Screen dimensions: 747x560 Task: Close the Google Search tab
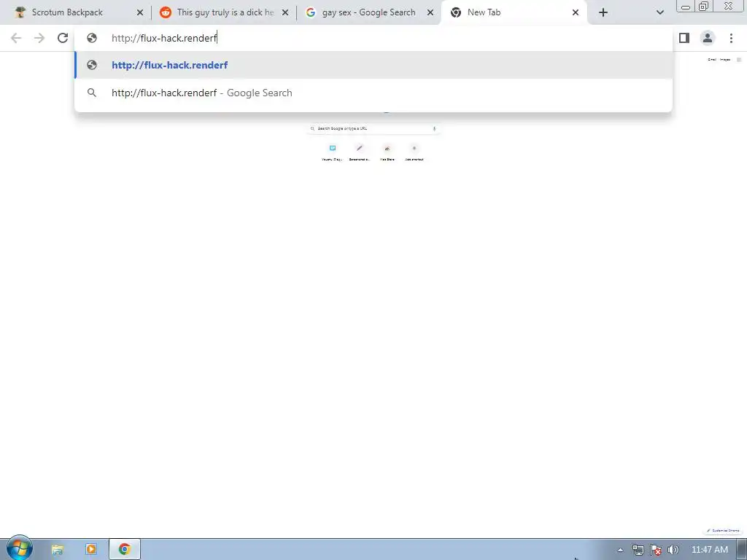(x=430, y=12)
